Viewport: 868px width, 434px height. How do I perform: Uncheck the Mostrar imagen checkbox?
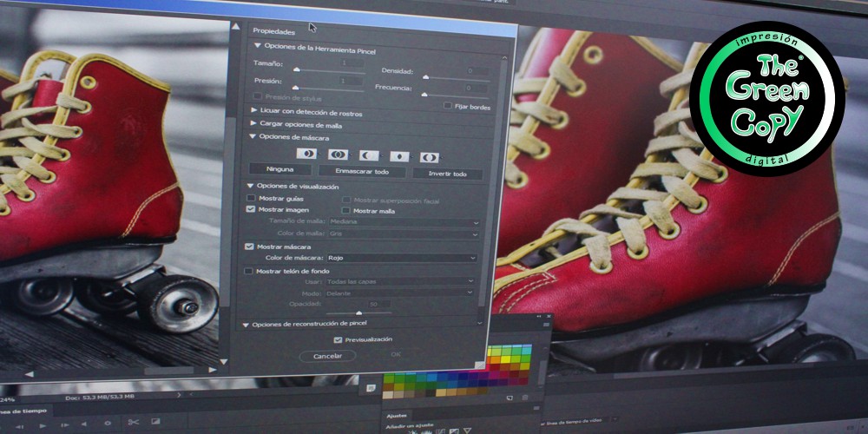coord(251,210)
